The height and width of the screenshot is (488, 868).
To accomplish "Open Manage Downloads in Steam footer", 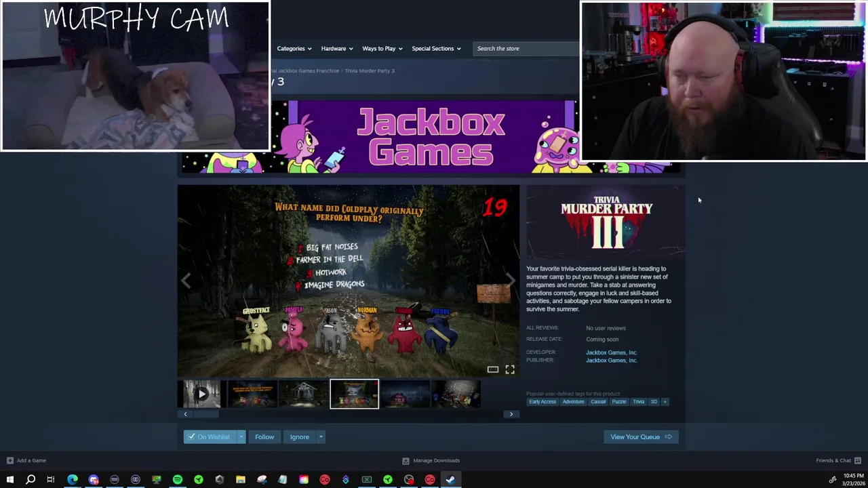I will coord(431,461).
